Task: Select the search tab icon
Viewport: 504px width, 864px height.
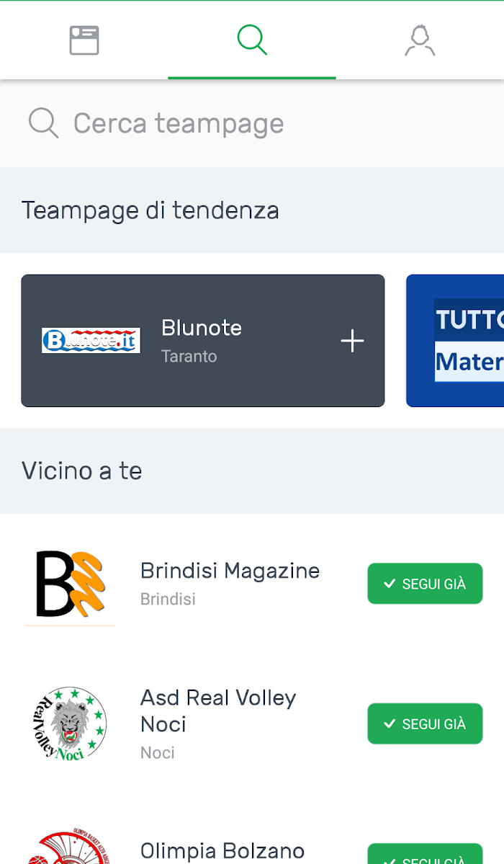Action: click(252, 40)
